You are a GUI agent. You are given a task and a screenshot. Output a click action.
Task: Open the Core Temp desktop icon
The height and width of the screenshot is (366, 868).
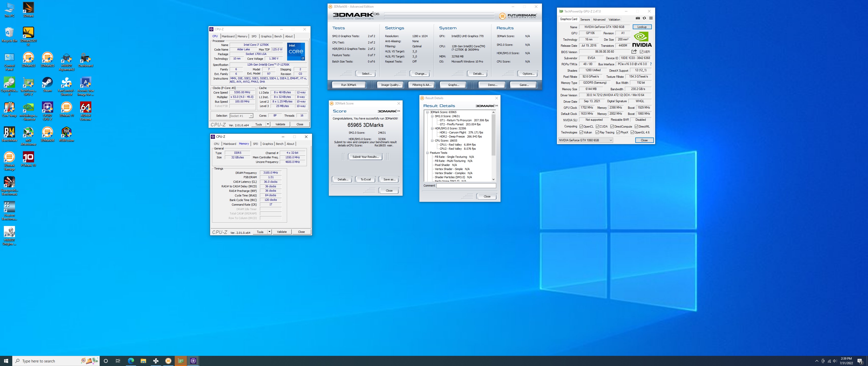coord(9,110)
